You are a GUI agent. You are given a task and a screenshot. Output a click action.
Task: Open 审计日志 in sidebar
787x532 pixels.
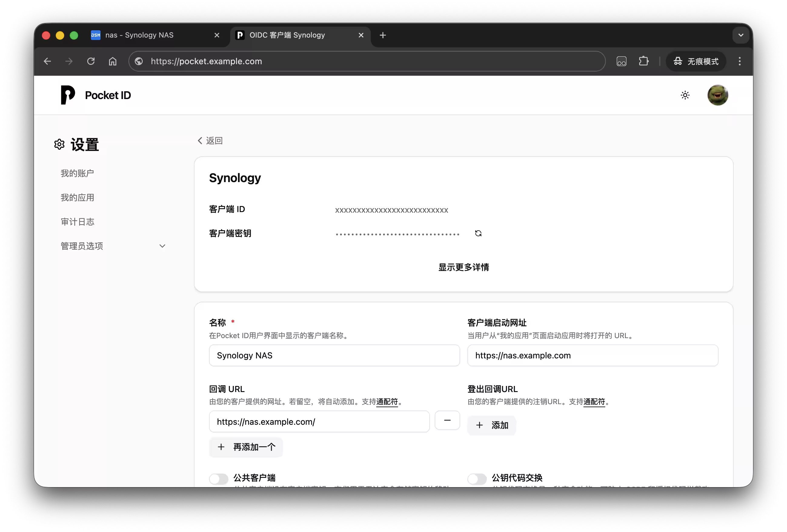(77, 222)
